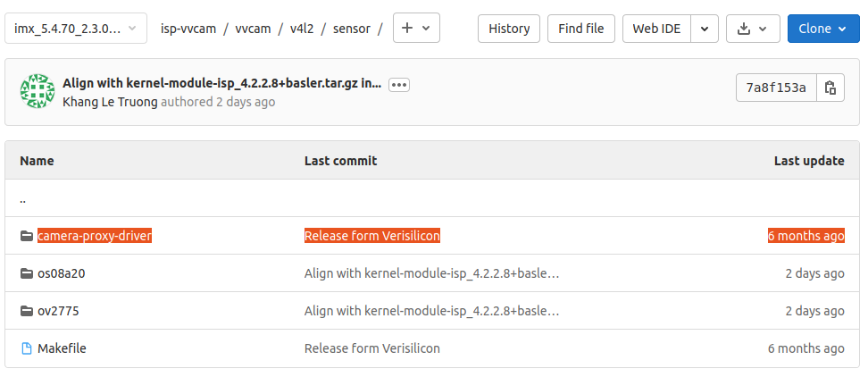The image size is (868, 377).
Task: Open the Web IDE
Action: pyautogui.click(x=656, y=29)
